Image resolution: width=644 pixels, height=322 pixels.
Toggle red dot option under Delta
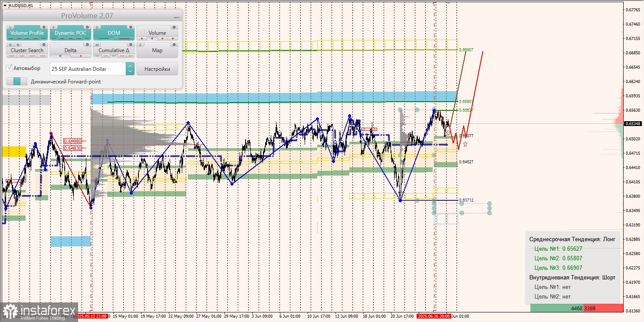point(81,56)
